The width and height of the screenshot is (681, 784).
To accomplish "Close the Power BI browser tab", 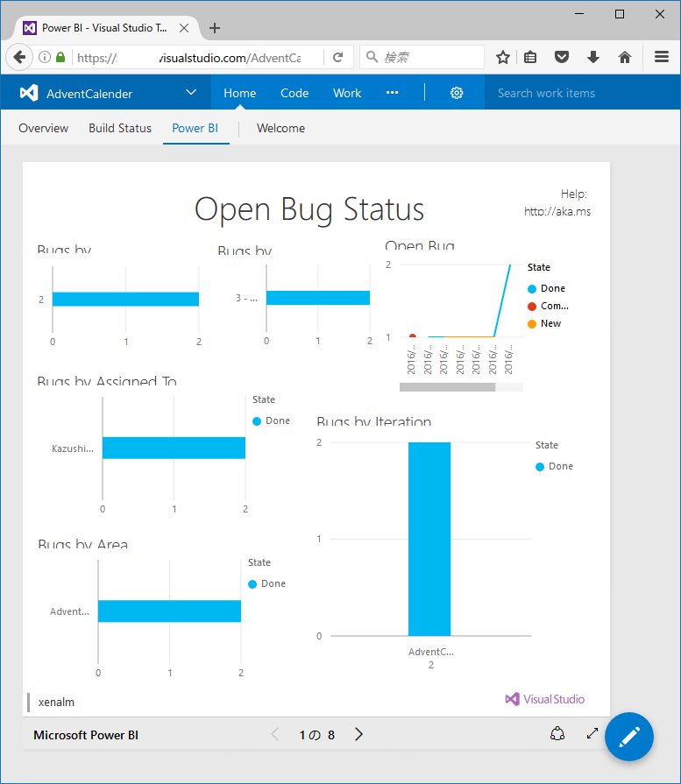I will (184, 28).
